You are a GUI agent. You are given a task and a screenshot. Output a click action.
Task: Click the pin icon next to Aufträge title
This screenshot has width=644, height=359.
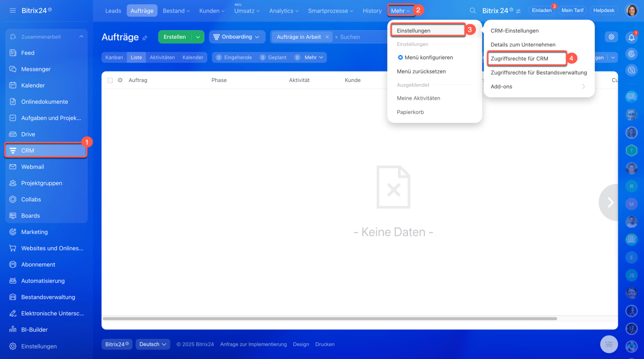[145, 38]
